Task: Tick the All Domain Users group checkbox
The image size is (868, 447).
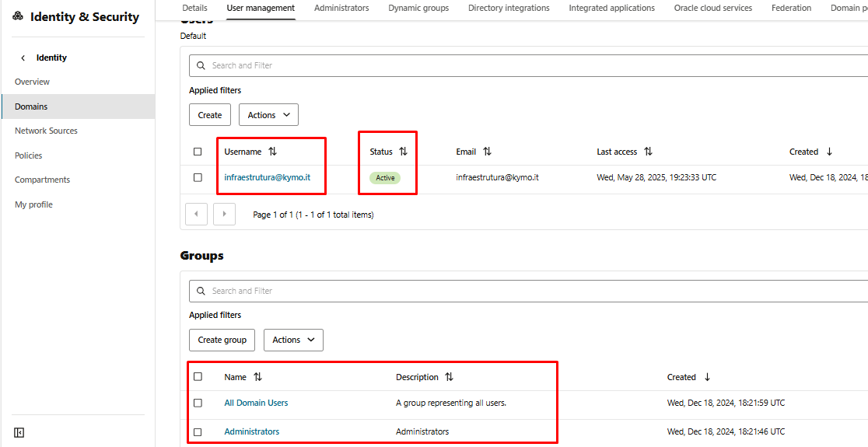Action: tap(198, 403)
